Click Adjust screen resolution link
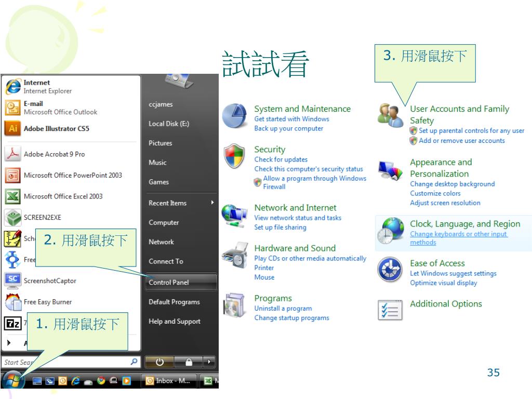The image size is (532, 399). click(x=445, y=203)
